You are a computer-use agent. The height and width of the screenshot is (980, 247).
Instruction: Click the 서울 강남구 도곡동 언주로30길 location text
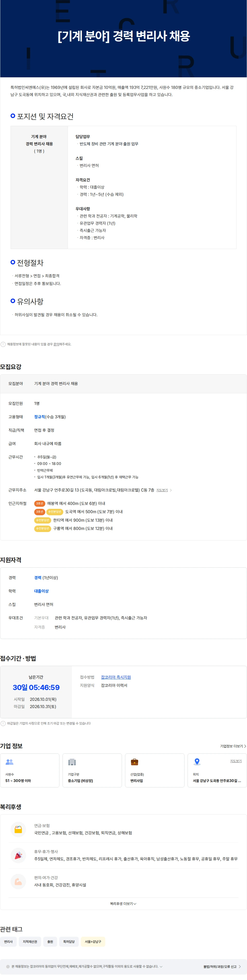217,781
